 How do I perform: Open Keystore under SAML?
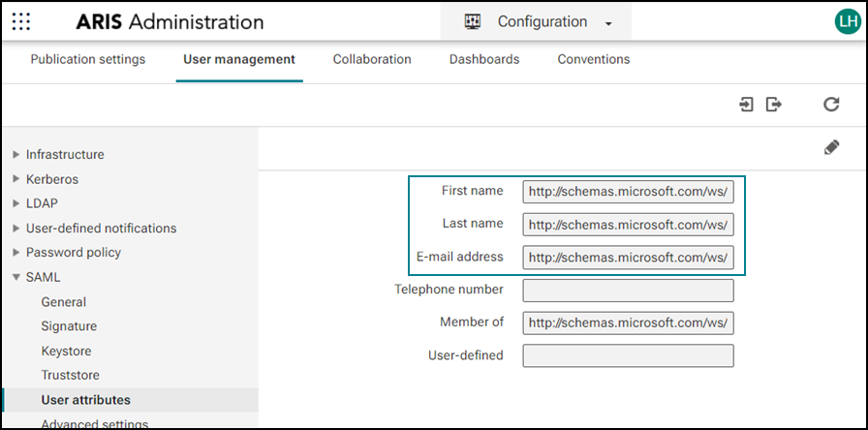pos(66,351)
